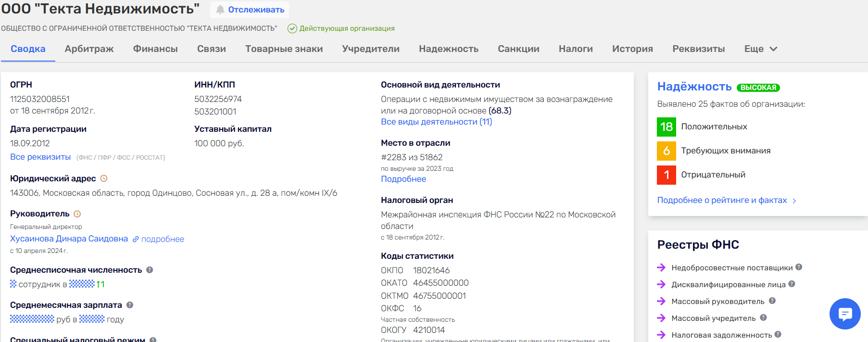Screen dimensions: 868x342
Task: Open Недобросовестные поставщики registry
Action: (x=732, y=267)
